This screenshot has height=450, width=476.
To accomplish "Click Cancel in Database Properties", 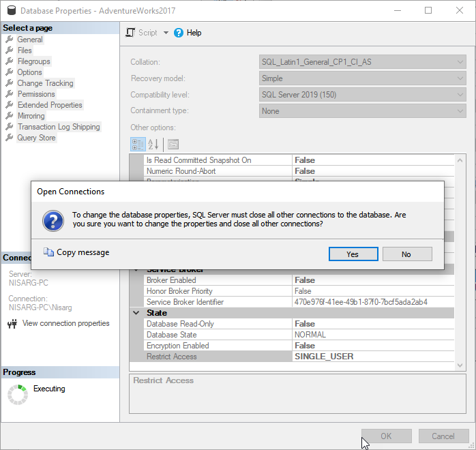I will (x=443, y=436).
